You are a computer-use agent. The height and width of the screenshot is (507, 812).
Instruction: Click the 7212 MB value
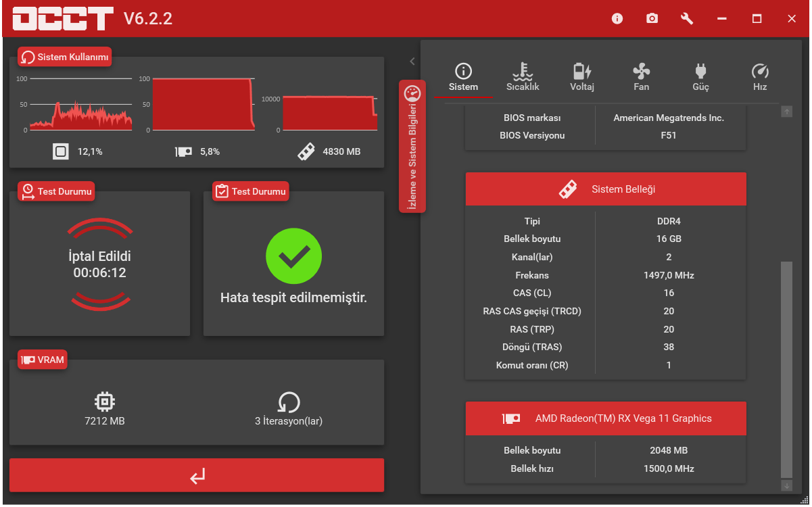tap(104, 421)
